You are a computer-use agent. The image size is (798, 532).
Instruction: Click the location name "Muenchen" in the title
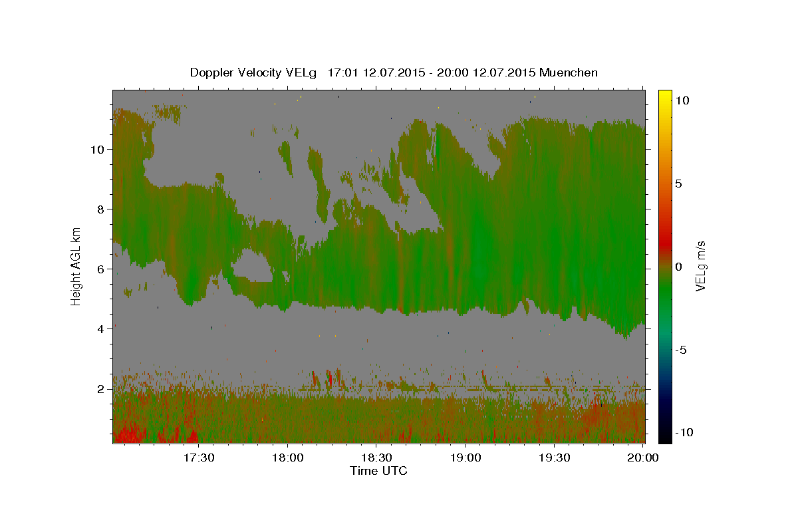(x=569, y=72)
